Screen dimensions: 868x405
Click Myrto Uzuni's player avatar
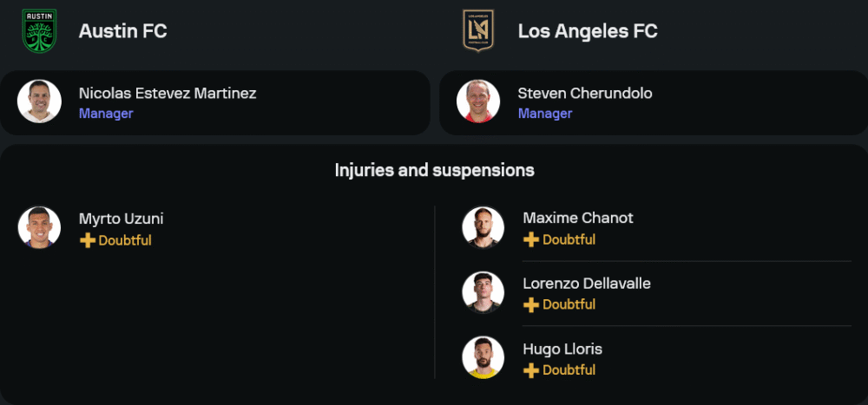39,227
